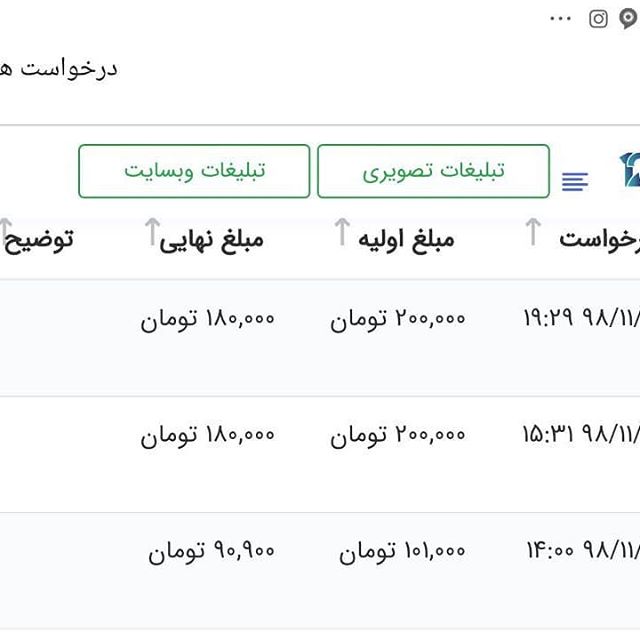Switch to تبلیغات وبسایت tab
Screen dimensions: 640x640
click(194, 171)
